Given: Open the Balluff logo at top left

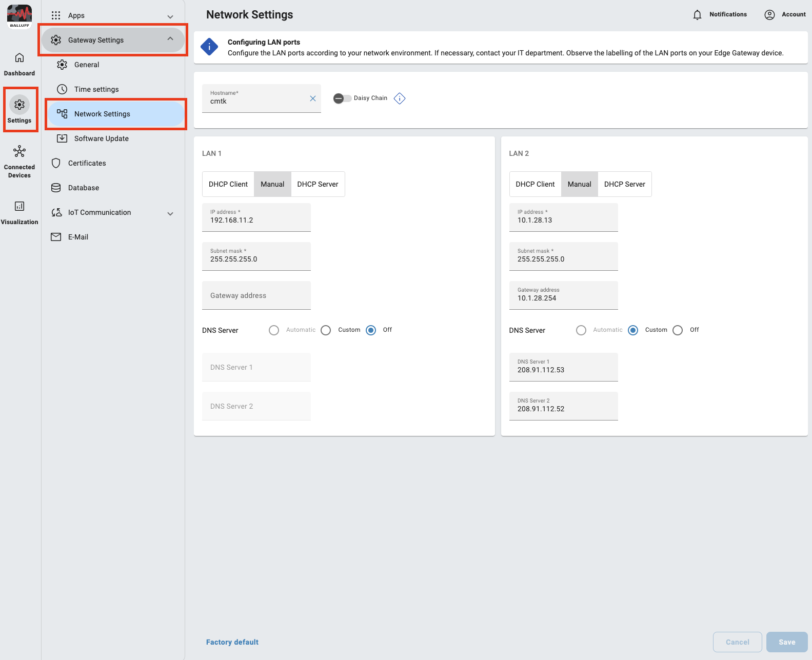Looking at the screenshot, I should pos(19,16).
